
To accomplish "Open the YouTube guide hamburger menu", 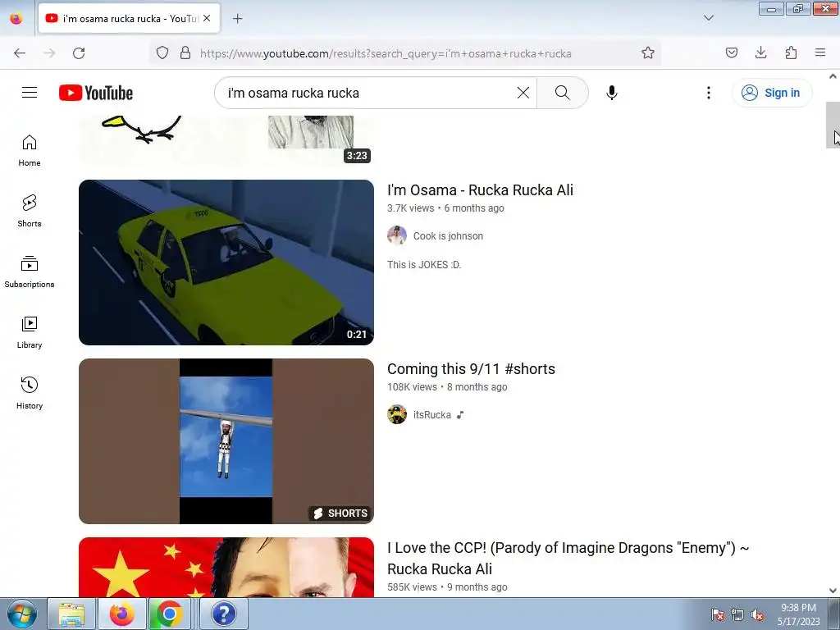I will (30, 93).
